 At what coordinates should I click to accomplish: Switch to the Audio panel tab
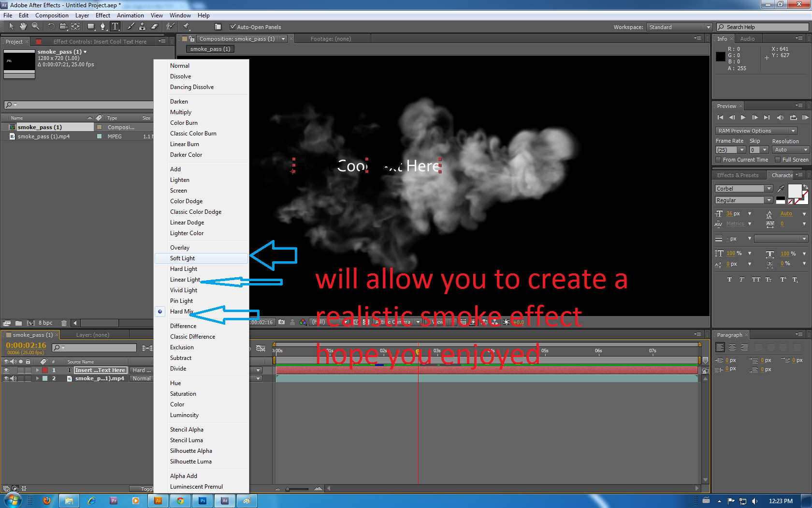point(747,39)
